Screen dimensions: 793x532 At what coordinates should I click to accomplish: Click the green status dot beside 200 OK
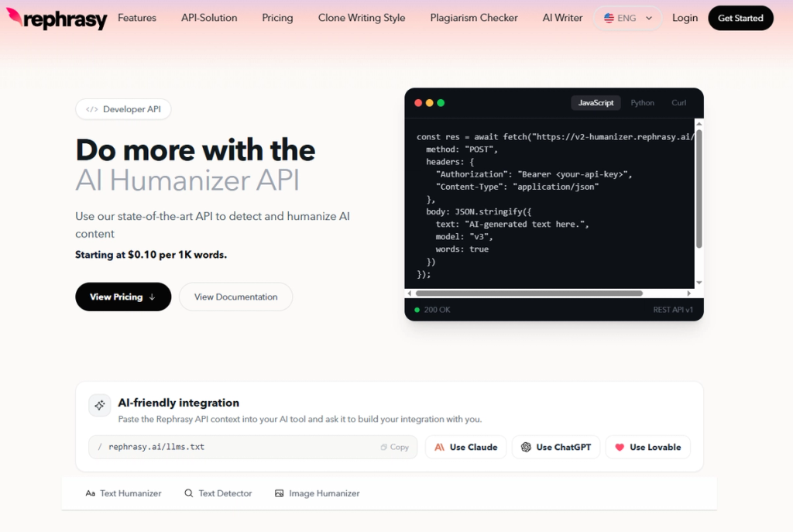417,310
